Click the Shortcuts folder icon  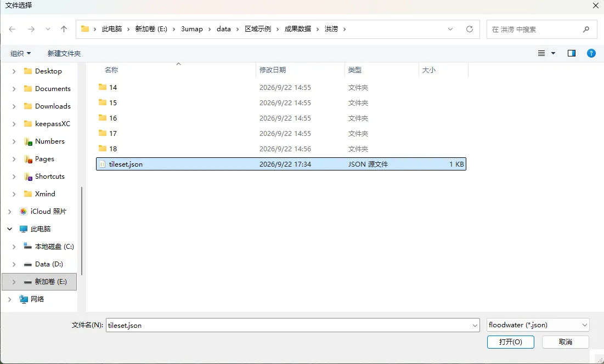28,177
